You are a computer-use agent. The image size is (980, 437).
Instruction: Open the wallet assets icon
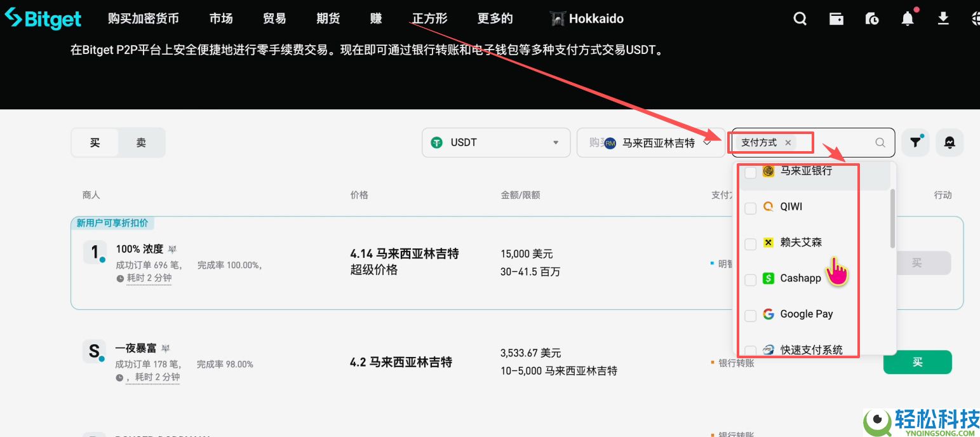tap(836, 18)
